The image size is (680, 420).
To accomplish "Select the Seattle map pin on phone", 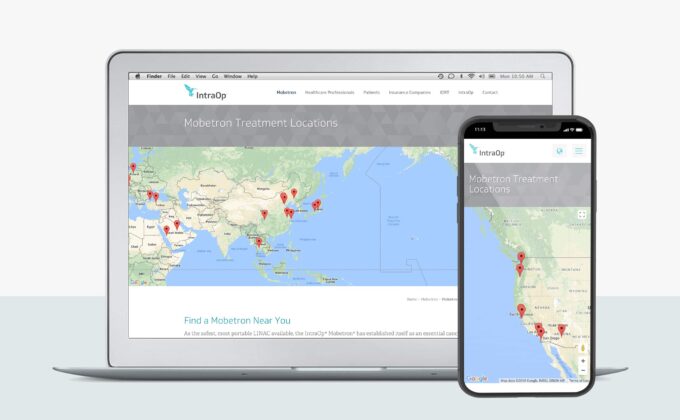I will pyautogui.click(x=521, y=258).
